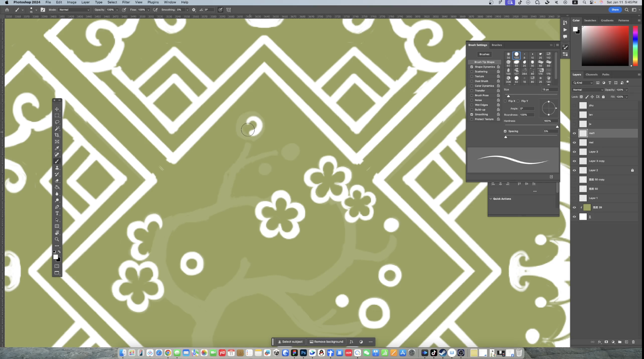Open the brush Mode dropdown

click(x=74, y=10)
